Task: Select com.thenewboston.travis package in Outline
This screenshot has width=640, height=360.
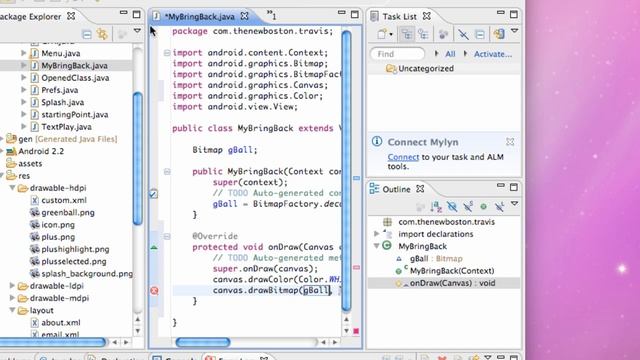Action: (x=447, y=222)
